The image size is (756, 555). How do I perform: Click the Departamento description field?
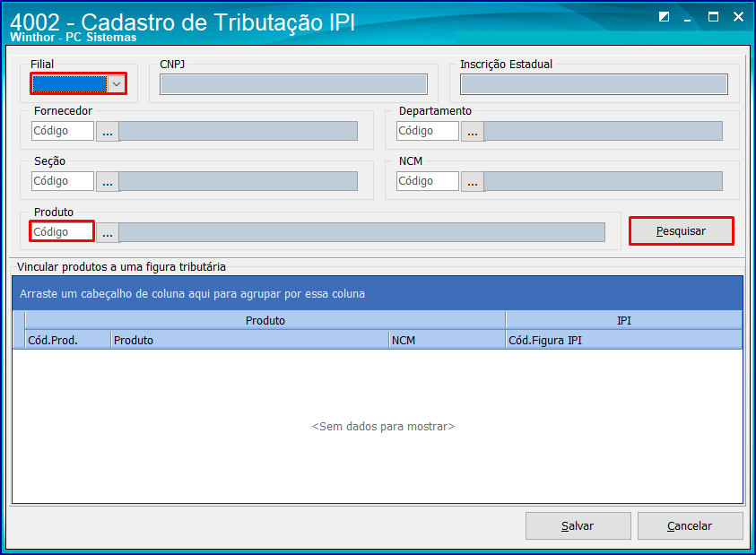[604, 131]
